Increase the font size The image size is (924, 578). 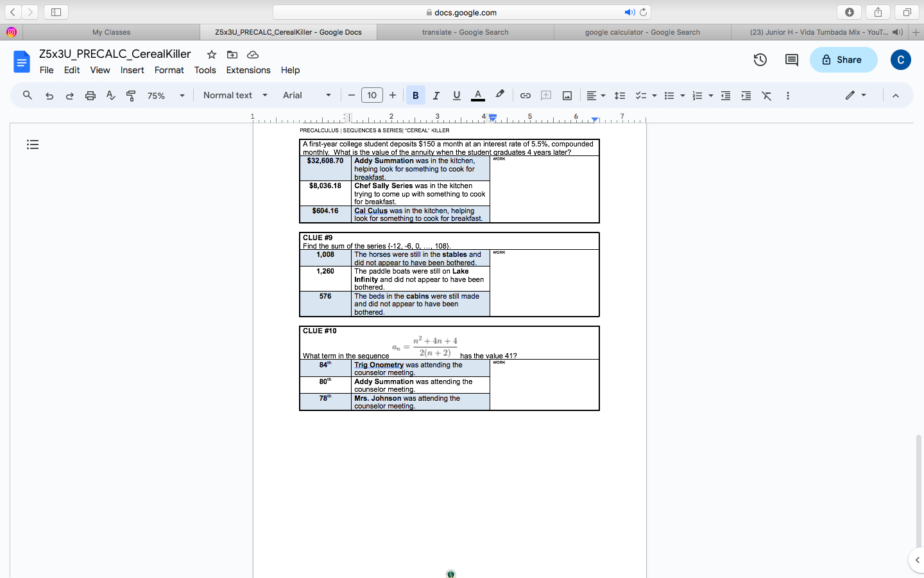click(x=393, y=96)
